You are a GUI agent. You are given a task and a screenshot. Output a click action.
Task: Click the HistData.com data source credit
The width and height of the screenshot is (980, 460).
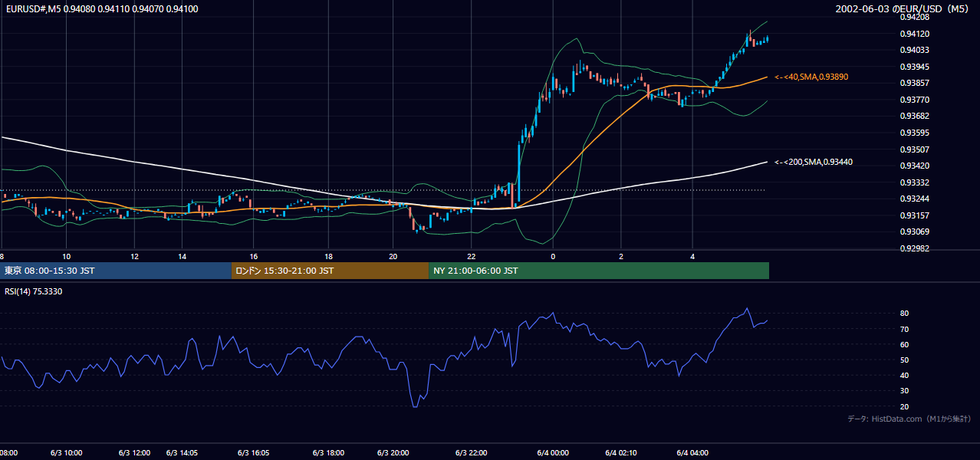[909, 419]
